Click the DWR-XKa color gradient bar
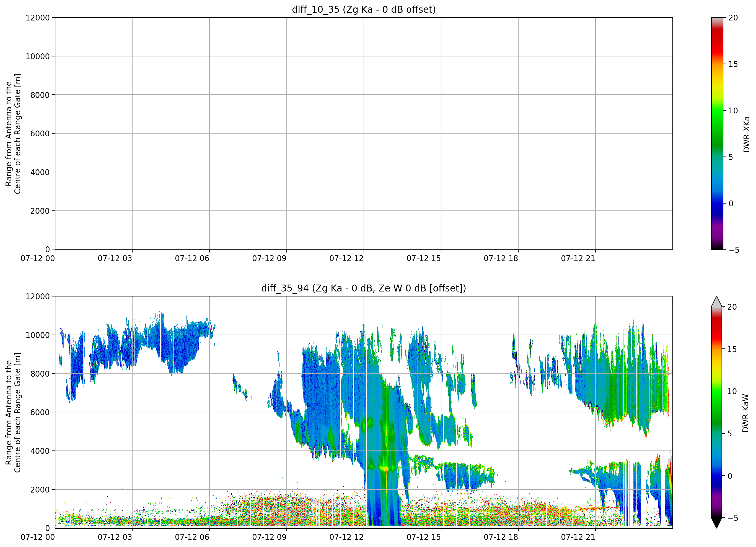756x547 pixels. pos(717,133)
